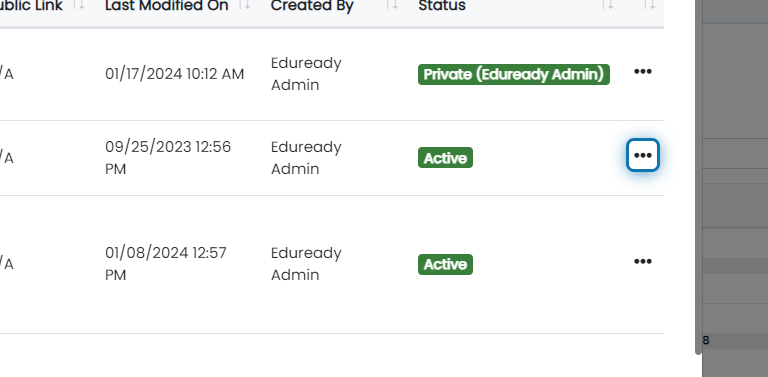This screenshot has height=377, width=768.
Task: Open three-dot menu for 09/25/2023 row
Action: point(643,155)
